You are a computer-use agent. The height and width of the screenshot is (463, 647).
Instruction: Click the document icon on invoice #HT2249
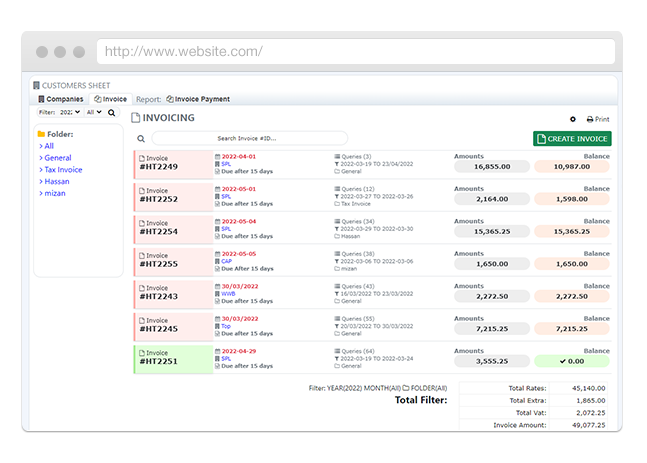click(x=141, y=157)
